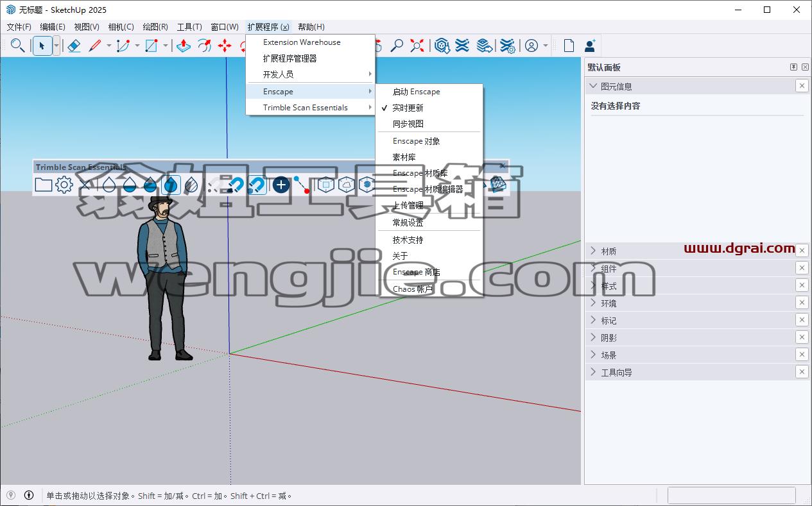Image resolution: width=812 pixels, height=506 pixels.
Task: Open the 帮助(H) menu
Action: click(311, 27)
